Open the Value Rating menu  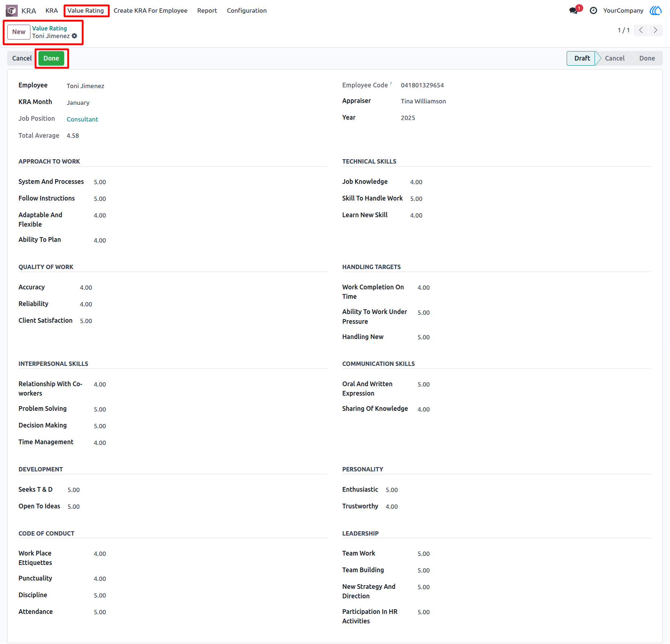click(86, 11)
